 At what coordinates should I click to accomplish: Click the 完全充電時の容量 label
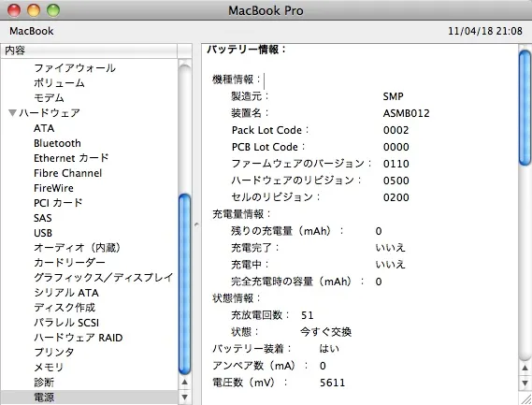pos(297,282)
